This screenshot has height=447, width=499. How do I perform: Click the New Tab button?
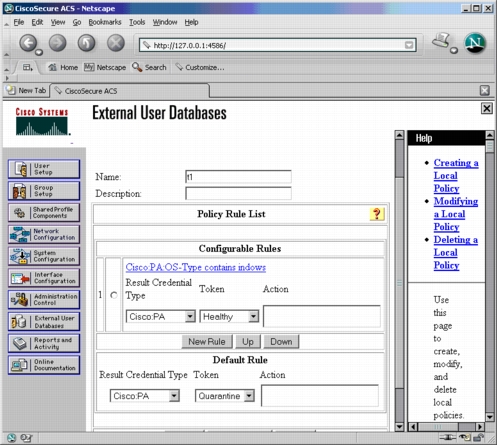pos(27,91)
